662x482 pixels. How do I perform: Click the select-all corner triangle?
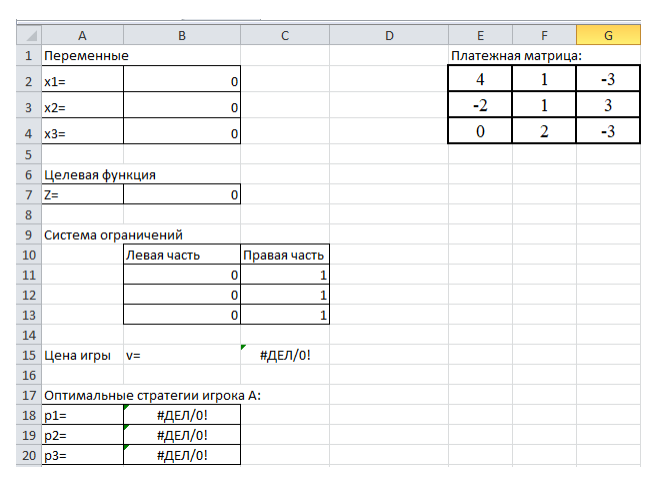coord(32,36)
